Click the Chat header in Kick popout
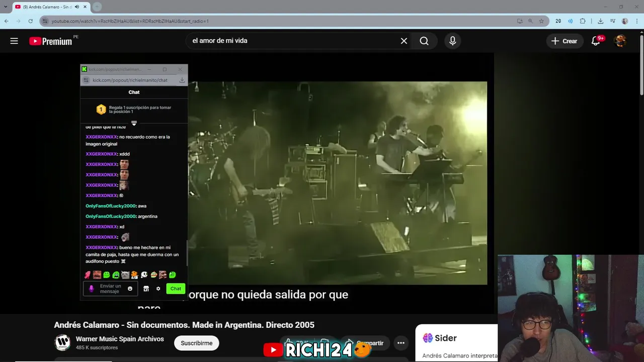This screenshot has height=362, width=644. tap(134, 92)
